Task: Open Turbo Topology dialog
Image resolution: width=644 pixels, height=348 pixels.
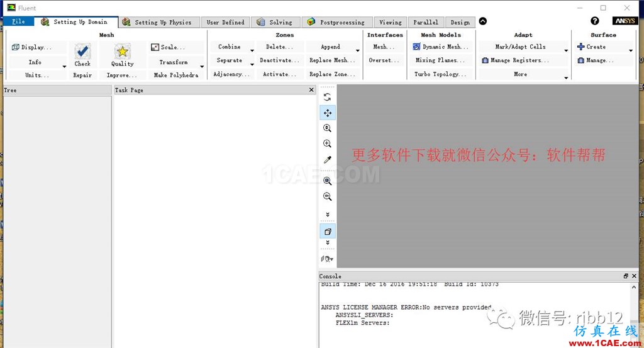Action: click(440, 74)
